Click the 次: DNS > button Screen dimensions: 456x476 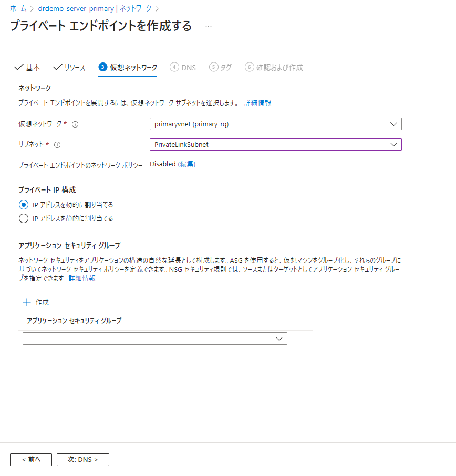point(83,460)
